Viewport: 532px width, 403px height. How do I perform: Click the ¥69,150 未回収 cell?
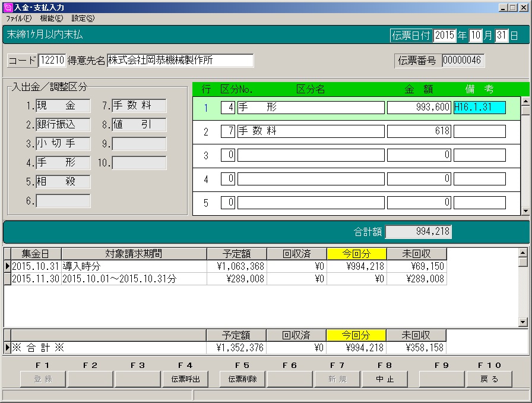(x=417, y=266)
